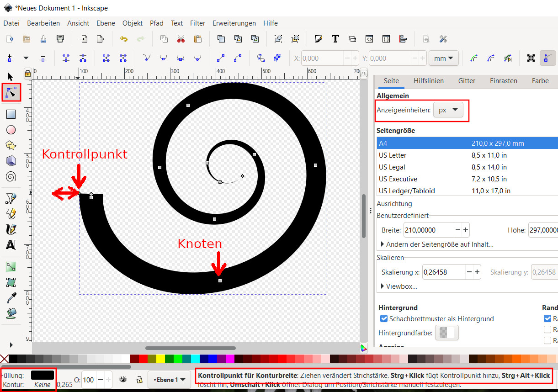Remove color with the X swatch

pos(4,359)
